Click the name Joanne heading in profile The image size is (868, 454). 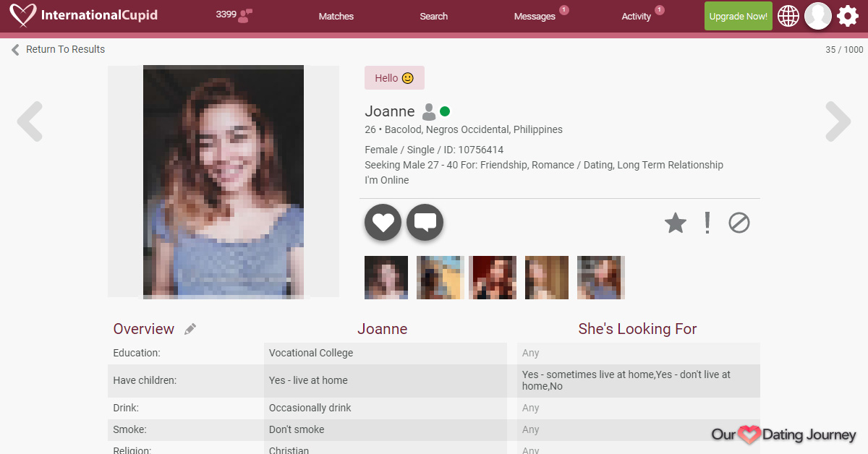pos(390,111)
